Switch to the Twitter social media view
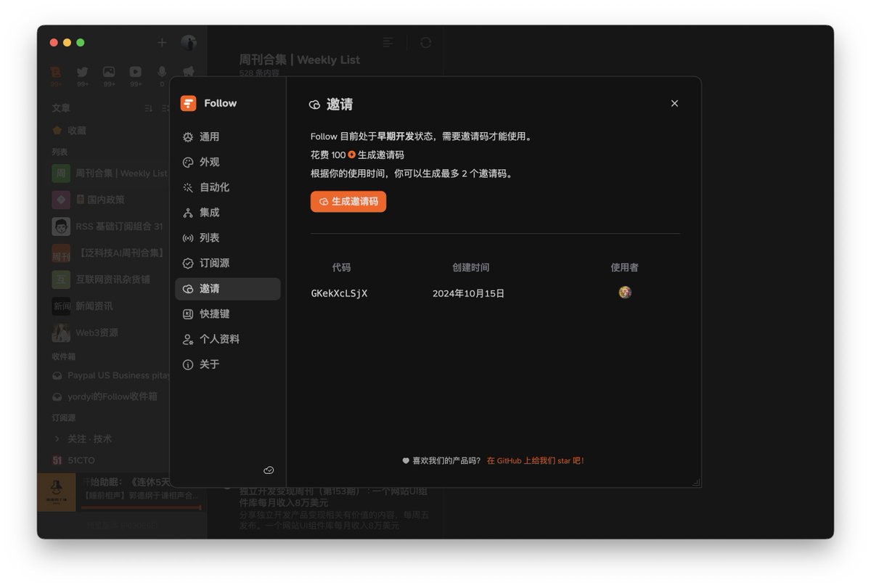Viewport: 871px width, 588px height. tap(83, 72)
